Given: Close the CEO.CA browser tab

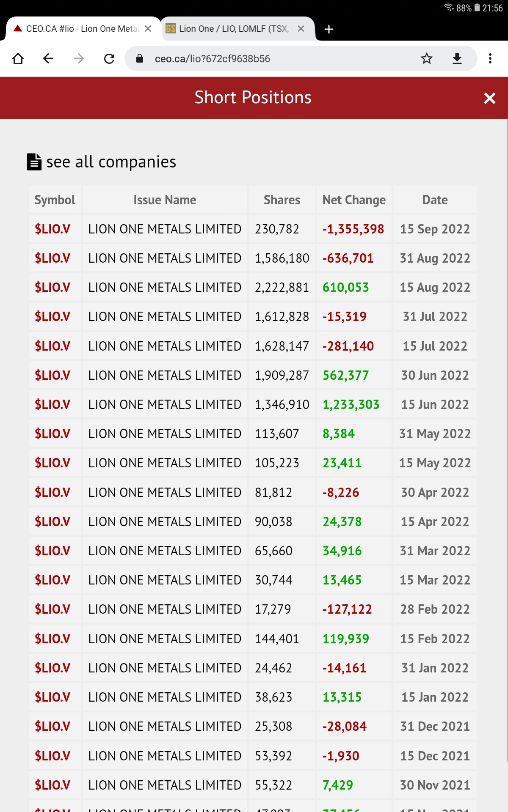Looking at the screenshot, I should pyautogui.click(x=148, y=29).
